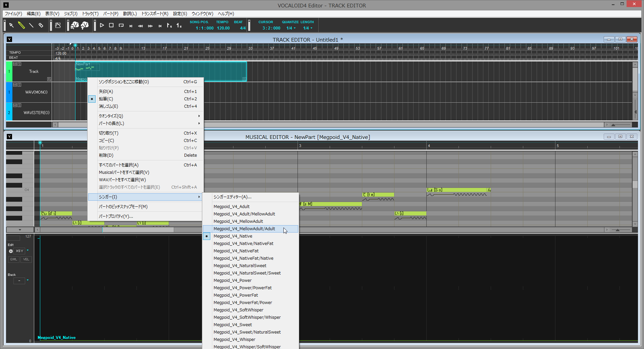Open the LENGTH 1/4 dropdown
644x349 pixels.
(308, 28)
